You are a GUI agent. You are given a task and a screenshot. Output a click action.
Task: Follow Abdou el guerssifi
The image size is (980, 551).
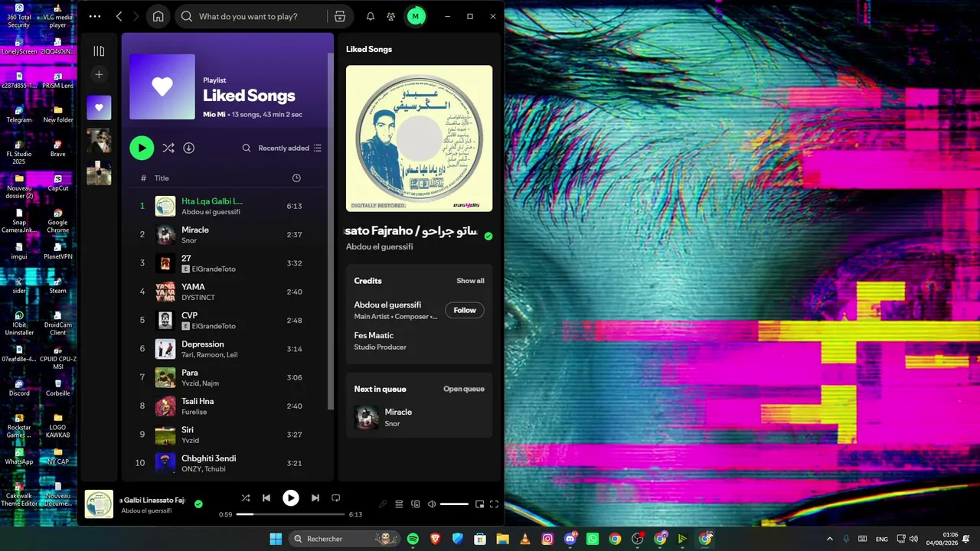(x=465, y=310)
